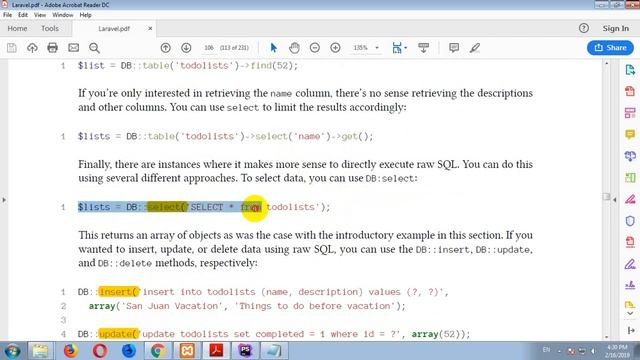This screenshot has width=640, height=360.
Task: Upload file to Document Cloud
Action: pos(32,48)
